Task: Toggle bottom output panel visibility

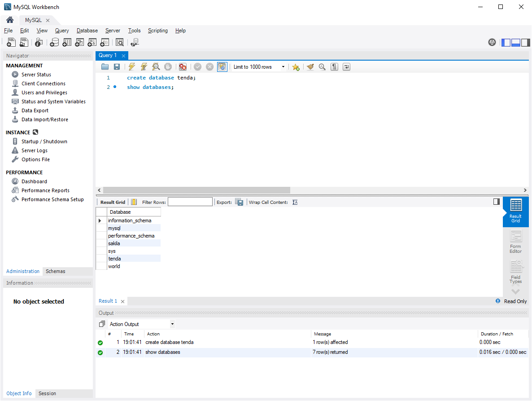Action: pos(516,43)
